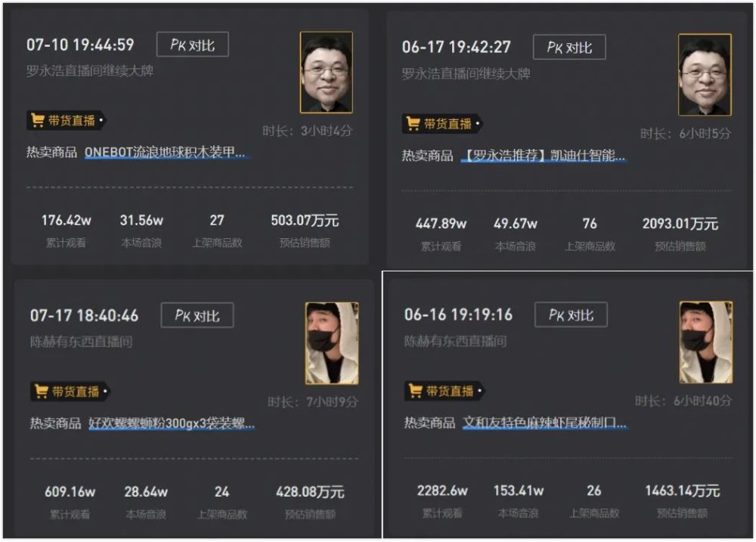Open masked host avatar in 06-16 card
The image size is (756, 542).
(x=706, y=342)
